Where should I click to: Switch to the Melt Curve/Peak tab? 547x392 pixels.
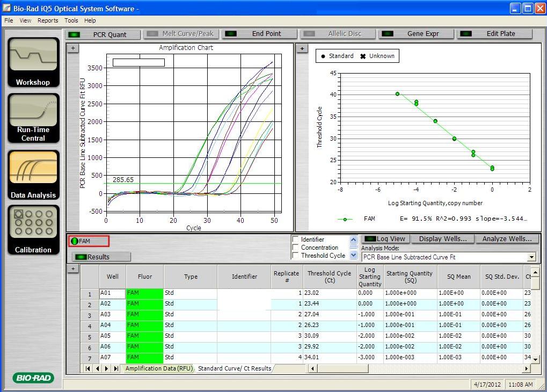[181, 33]
